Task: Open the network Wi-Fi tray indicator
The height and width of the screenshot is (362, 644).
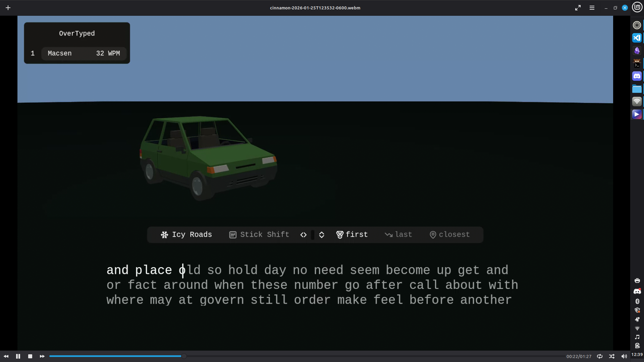Action: [x=637, y=328]
